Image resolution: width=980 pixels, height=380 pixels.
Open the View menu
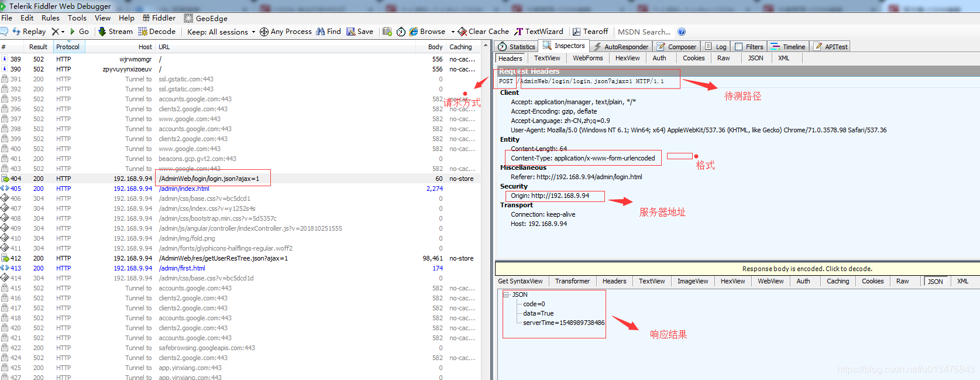tap(102, 18)
